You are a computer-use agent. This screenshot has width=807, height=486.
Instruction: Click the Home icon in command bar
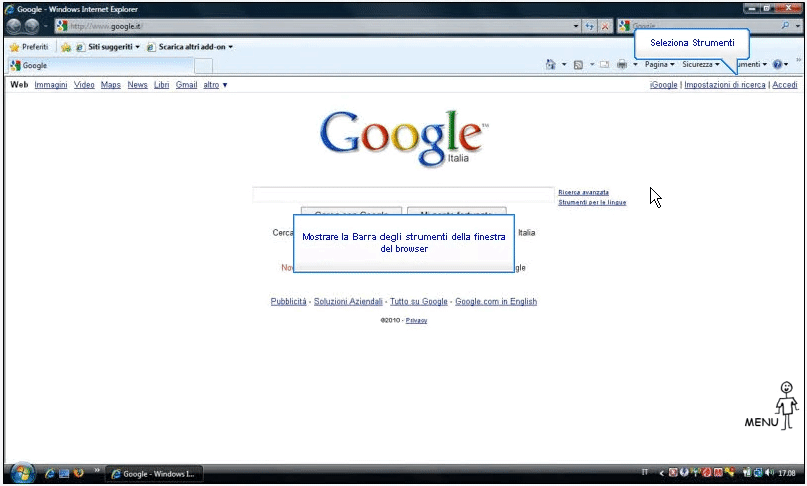[551, 64]
